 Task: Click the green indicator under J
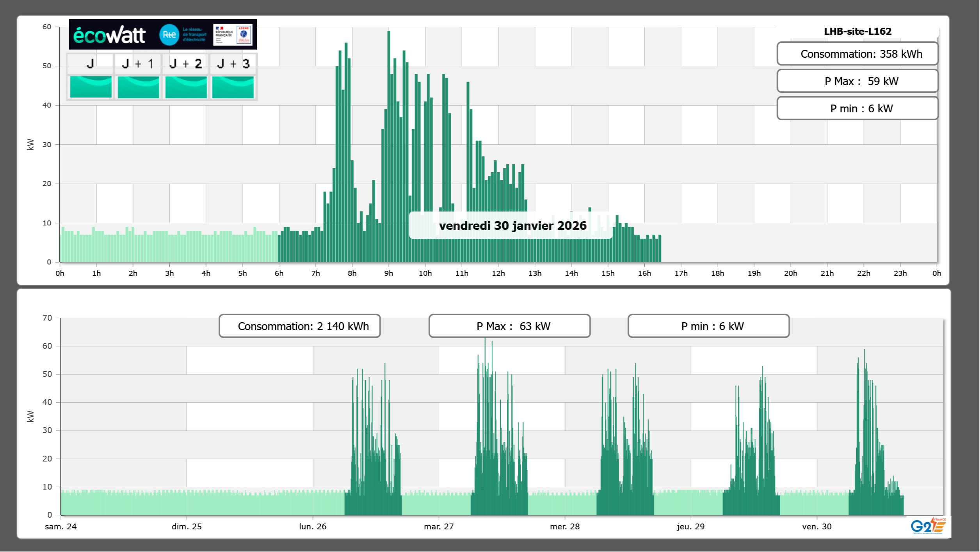click(91, 87)
